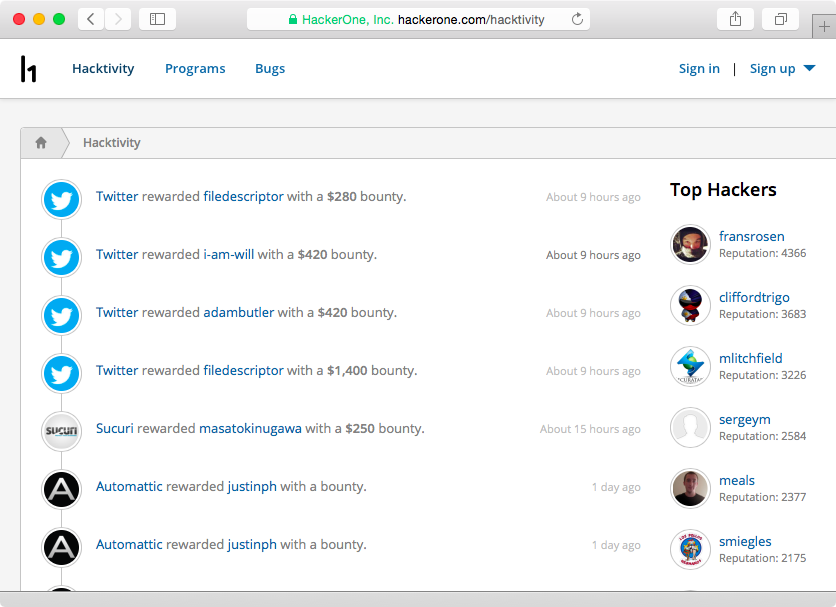Open meals' profile photo
The height and width of the screenshot is (607, 836).
(690, 488)
